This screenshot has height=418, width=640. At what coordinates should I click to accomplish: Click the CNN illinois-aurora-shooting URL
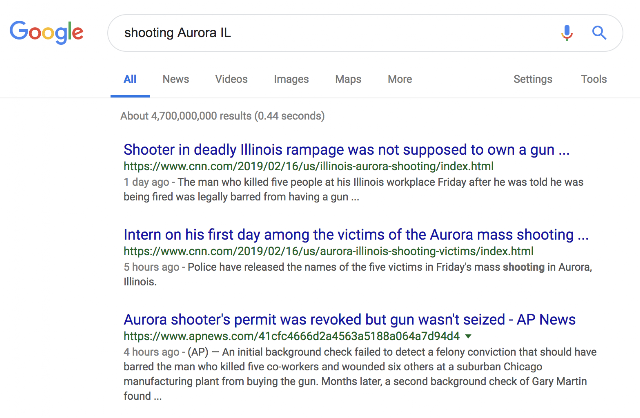[x=309, y=167]
